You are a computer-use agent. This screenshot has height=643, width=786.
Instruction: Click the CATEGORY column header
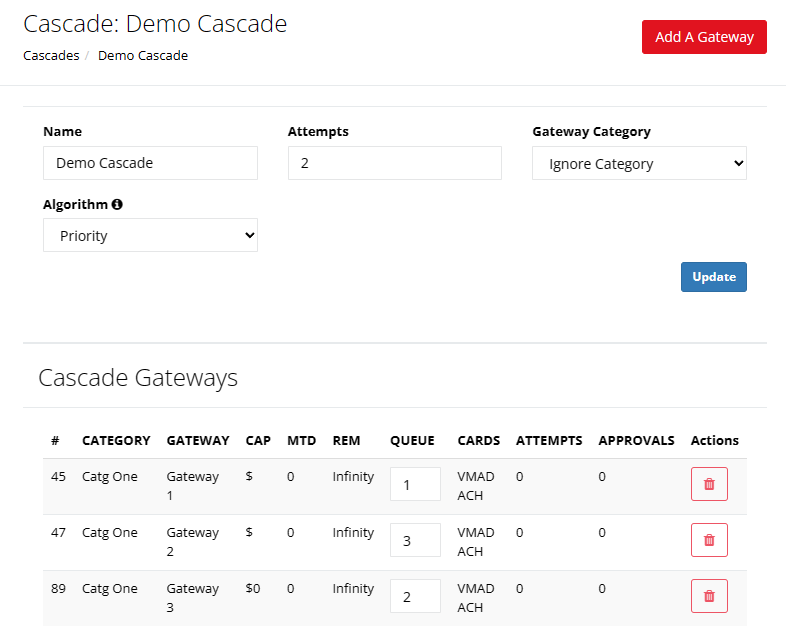(116, 440)
